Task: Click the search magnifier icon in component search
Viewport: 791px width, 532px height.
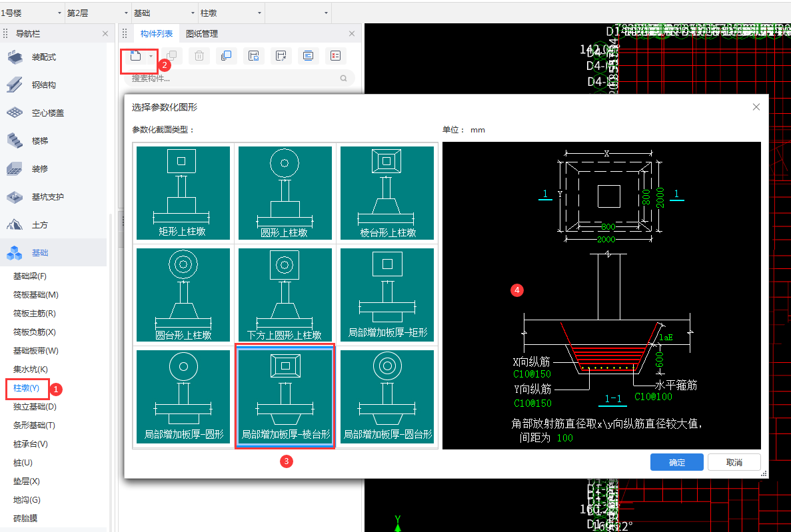Action: tap(344, 78)
